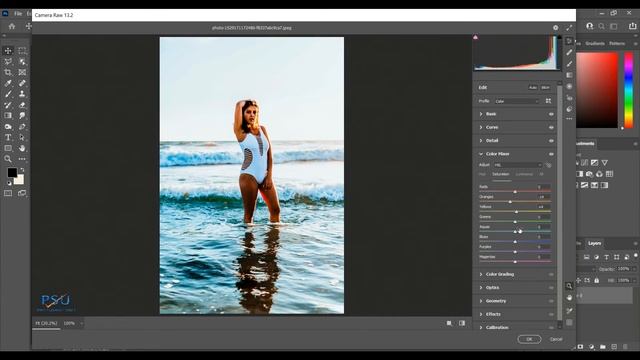Screen dimensions: 640x360
Task: Select Camera Raw zoom tool icon
Action: (569, 286)
